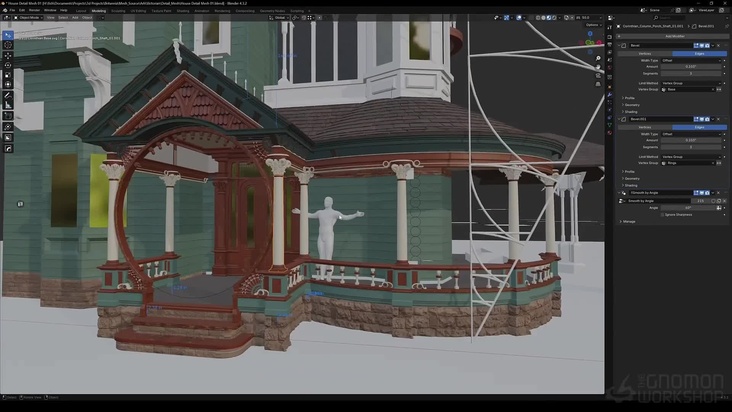Screen dimensions: 732x412
Task: Open Width Type dropdown in Bevel modifier
Action: pos(691,60)
